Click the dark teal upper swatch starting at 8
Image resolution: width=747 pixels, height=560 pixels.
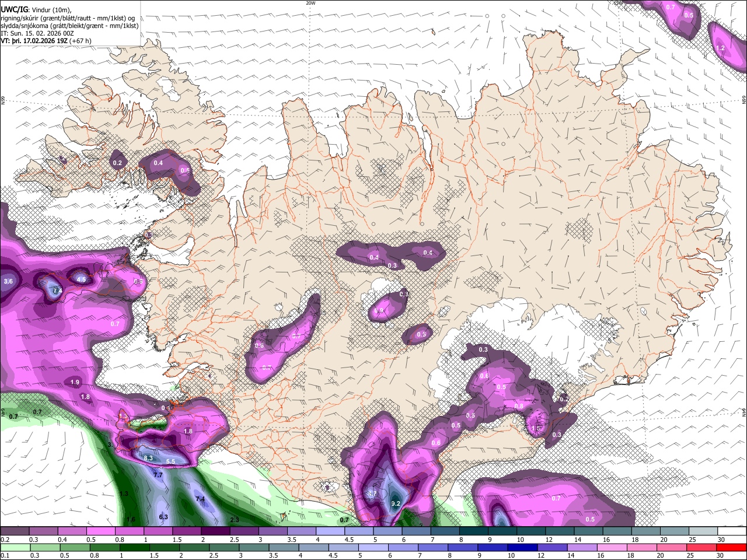pos(473,531)
